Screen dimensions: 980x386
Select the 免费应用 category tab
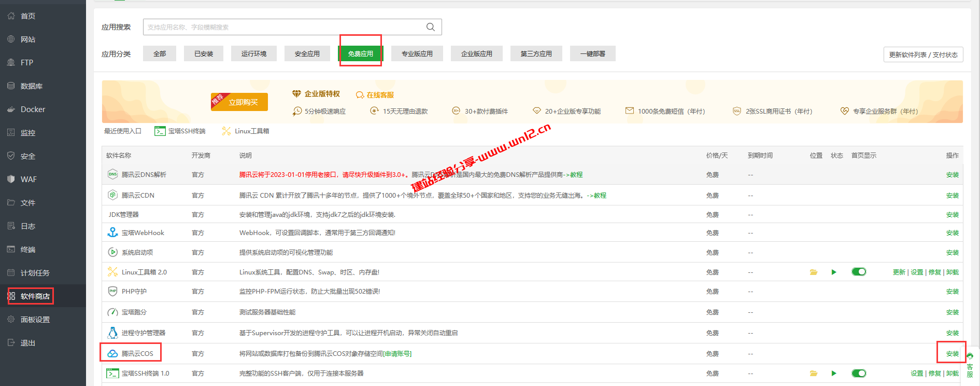(x=361, y=53)
